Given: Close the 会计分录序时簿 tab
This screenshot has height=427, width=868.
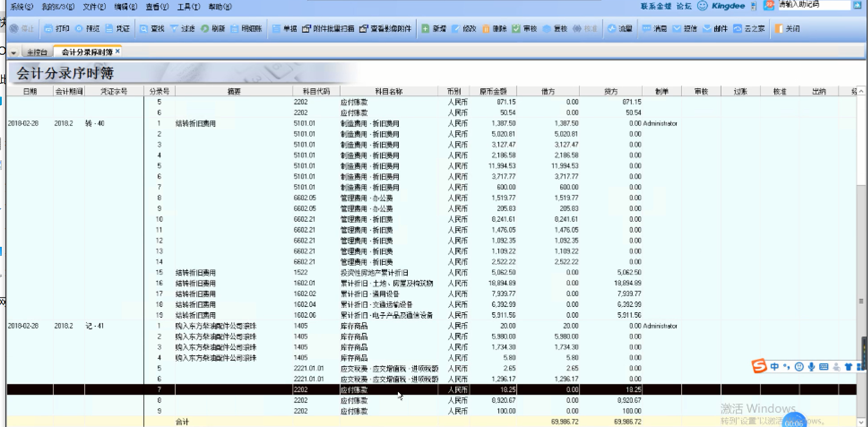Looking at the screenshot, I should [x=118, y=52].
